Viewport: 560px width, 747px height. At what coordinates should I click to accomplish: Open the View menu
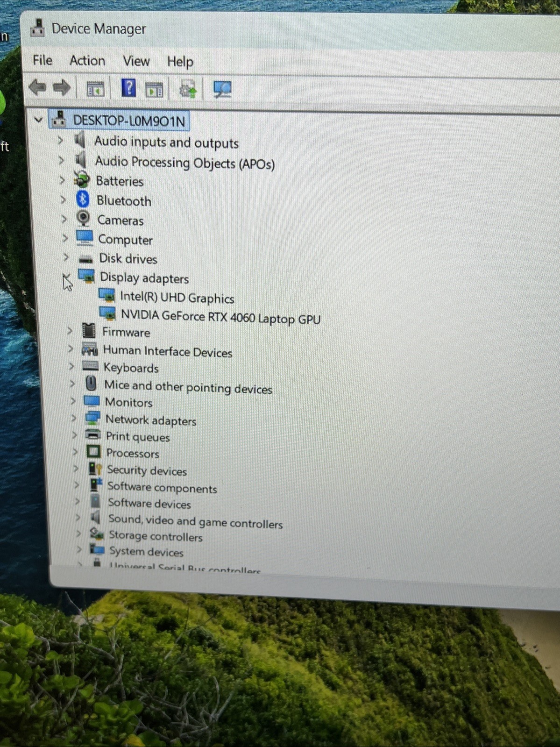[x=136, y=61]
